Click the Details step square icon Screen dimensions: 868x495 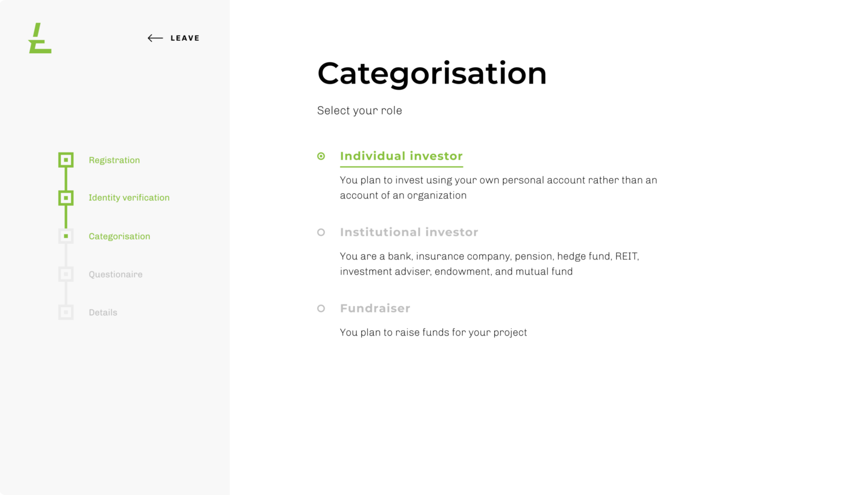point(66,313)
